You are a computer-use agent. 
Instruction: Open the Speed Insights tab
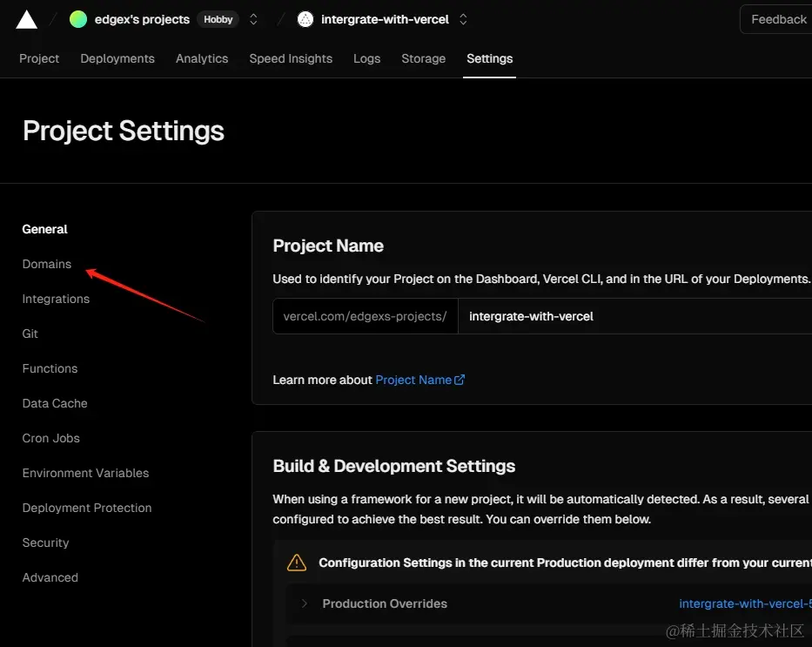(x=291, y=58)
